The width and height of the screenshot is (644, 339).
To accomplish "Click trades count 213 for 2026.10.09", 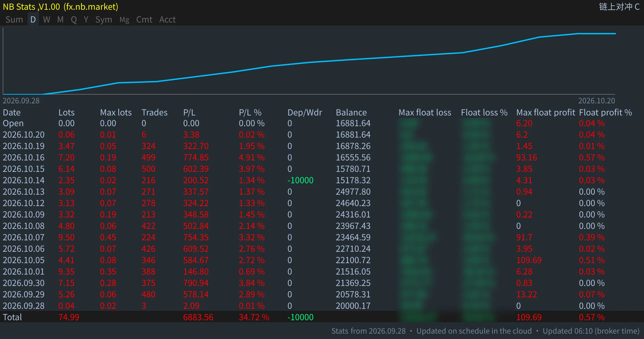I will coord(148,214).
